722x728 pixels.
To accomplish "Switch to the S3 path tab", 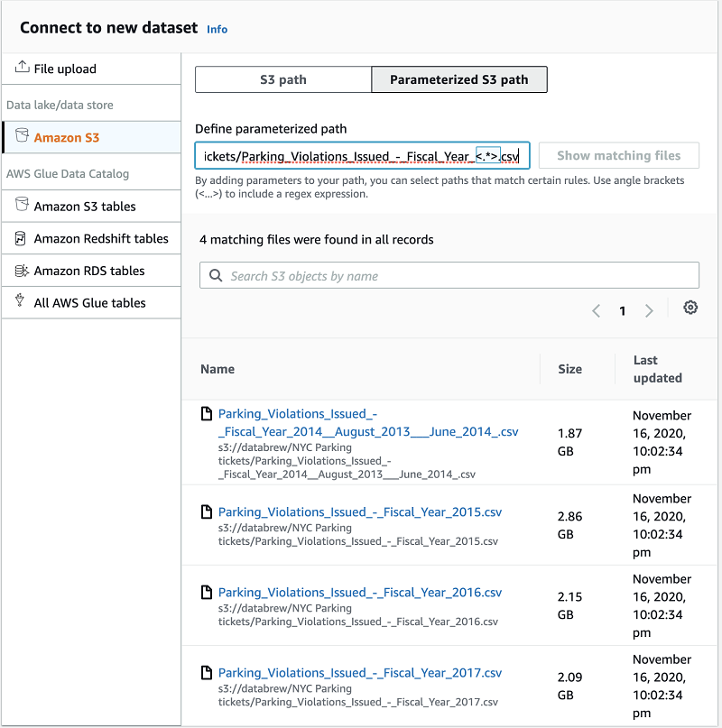I will (x=283, y=79).
